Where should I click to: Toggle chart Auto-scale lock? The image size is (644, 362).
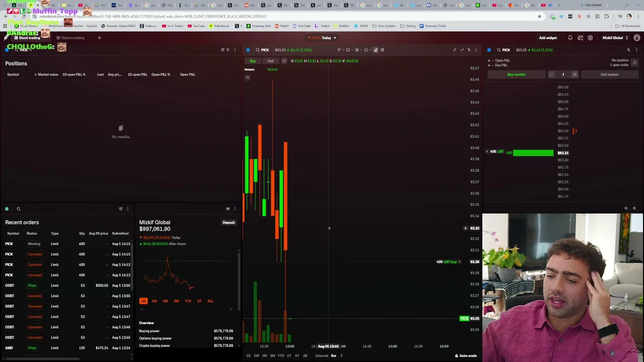pyautogui.click(x=466, y=355)
